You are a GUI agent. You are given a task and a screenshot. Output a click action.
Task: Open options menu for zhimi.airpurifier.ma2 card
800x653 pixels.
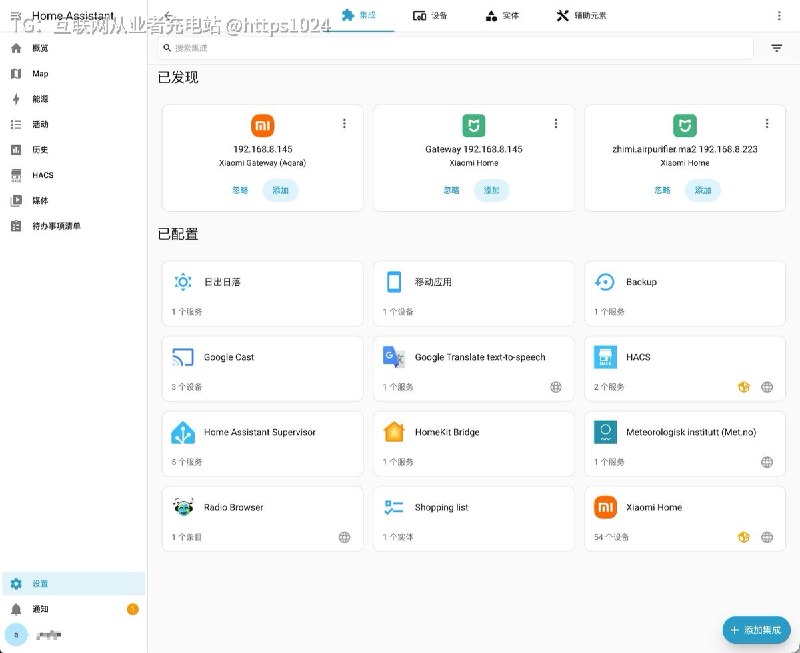767,123
